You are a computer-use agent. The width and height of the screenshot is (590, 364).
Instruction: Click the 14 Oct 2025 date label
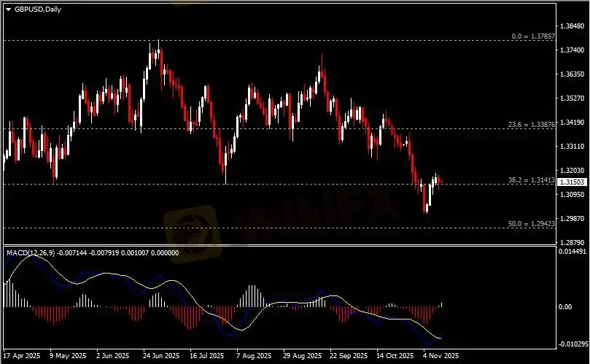pyautogui.click(x=395, y=356)
